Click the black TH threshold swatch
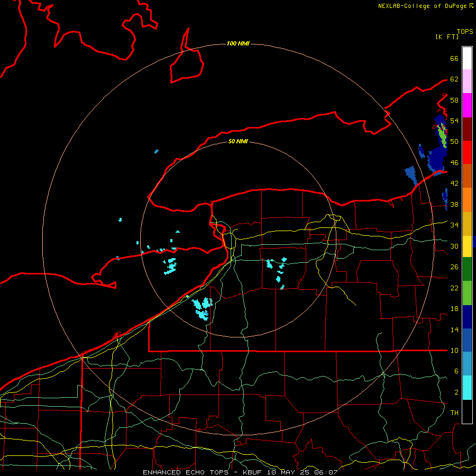The height and width of the screenshot is (476, 476). (x=467, y=411)
